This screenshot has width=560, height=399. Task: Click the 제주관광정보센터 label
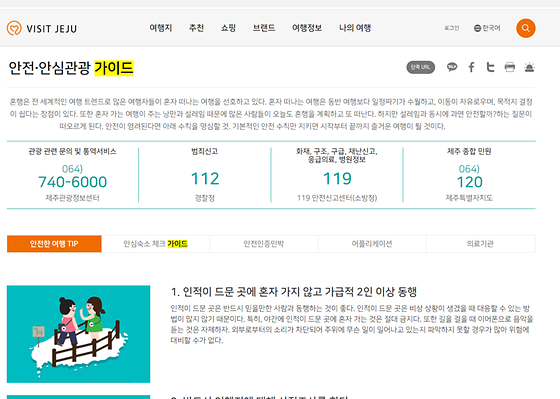pyautogui.click(x=72, y=198)
